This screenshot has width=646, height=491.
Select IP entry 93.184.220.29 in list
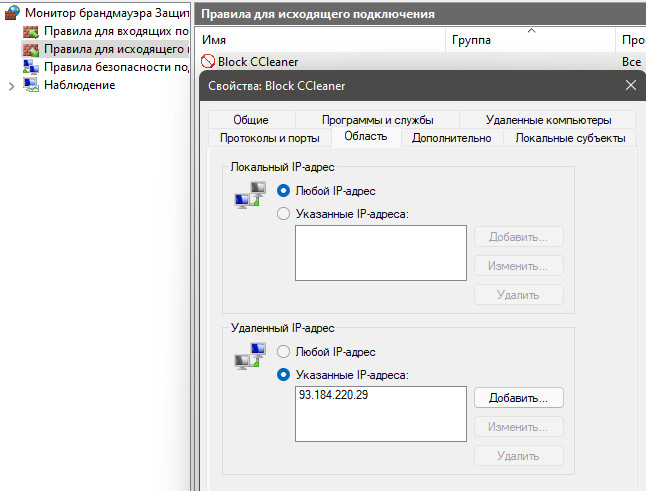(333, 395)
